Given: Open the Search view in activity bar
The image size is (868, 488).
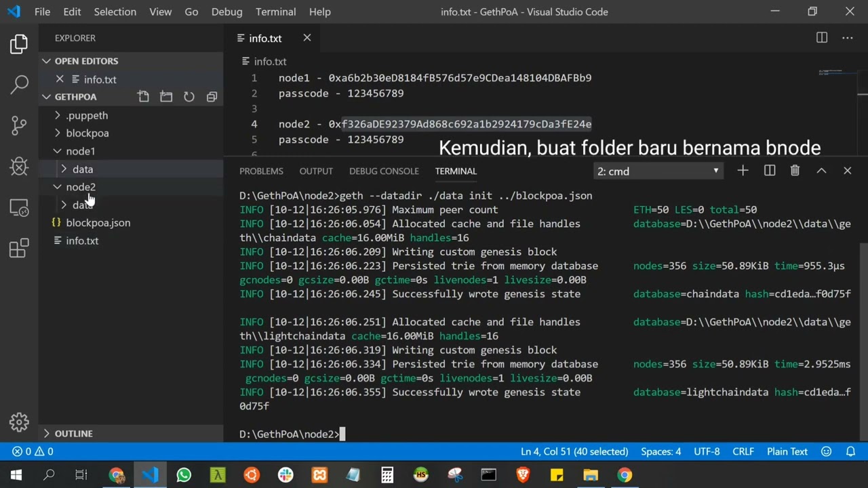Looking at the screenshot, I should pyautogui.click(x=19, y=85).
